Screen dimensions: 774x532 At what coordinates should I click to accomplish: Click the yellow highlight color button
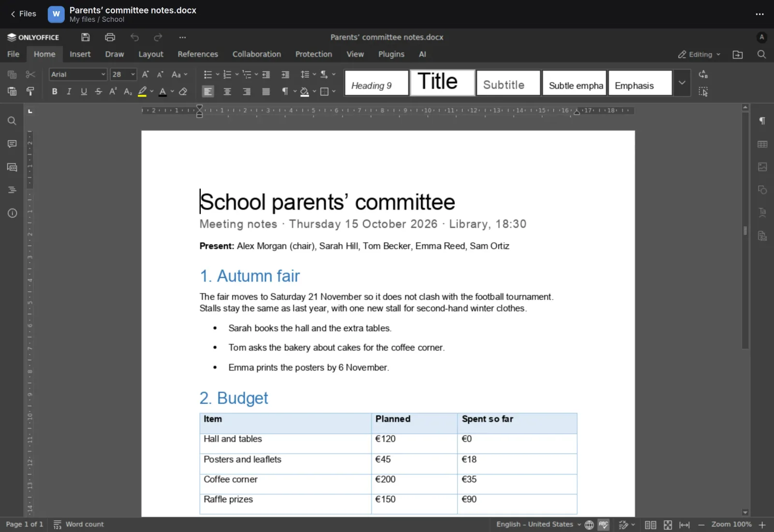coord(142,91)
